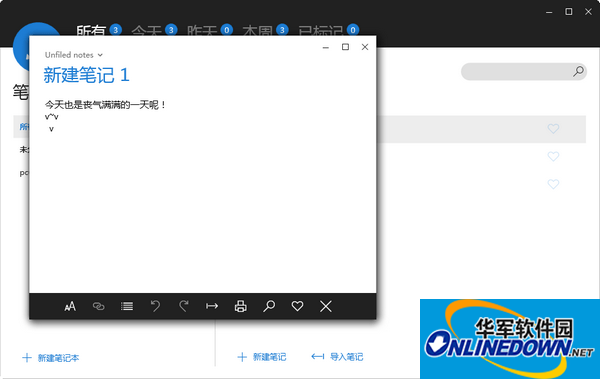Viewport: 600px width, 379px height.
Task: Expand the Unfiled notes dropdown
Action: coord(73,55)
